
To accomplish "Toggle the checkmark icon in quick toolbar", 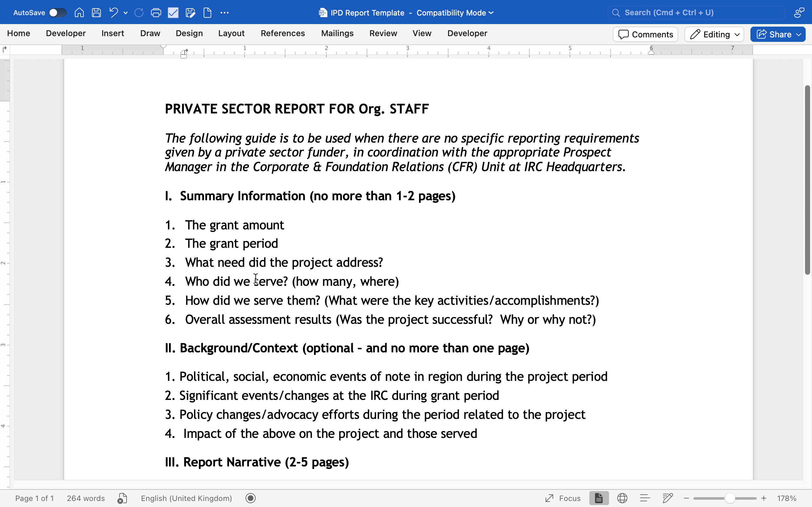I will 173,13.
